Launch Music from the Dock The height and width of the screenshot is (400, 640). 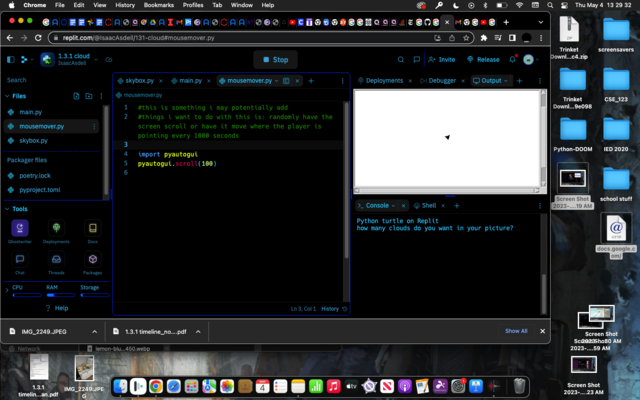pyautogui.click(x=333, y=386)
